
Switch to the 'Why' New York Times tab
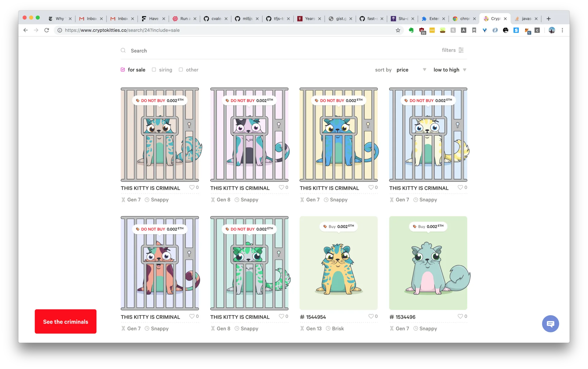point(60,19)
